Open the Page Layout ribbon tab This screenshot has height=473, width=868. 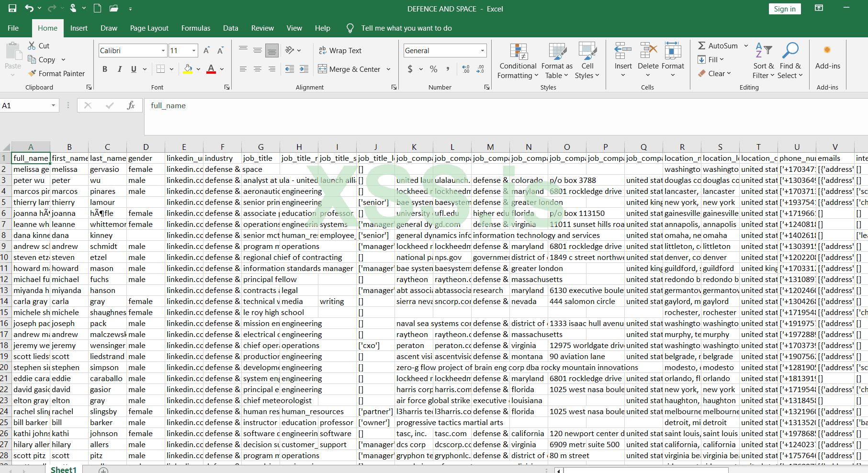[149, 28]
